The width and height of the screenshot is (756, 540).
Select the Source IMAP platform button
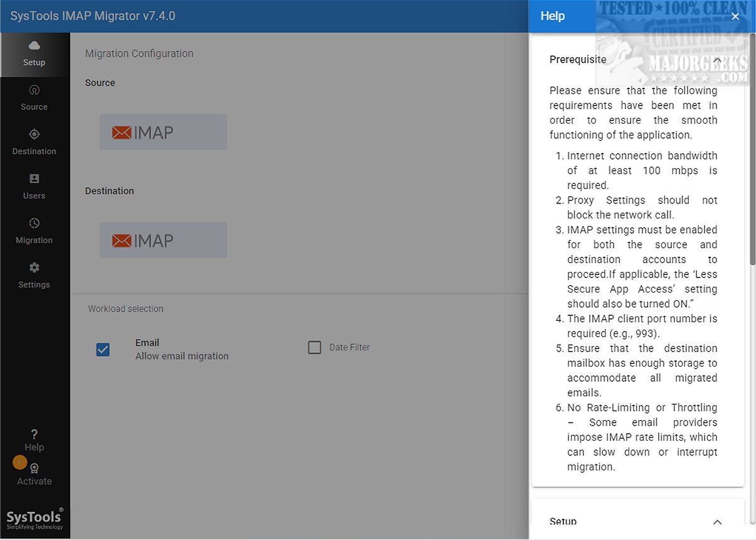pyautogui.click(x=163, y=132)
